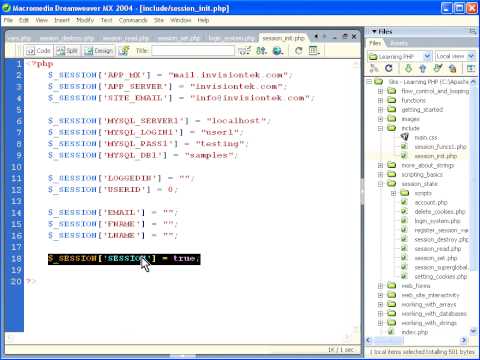Collapse the session_state folder
The height and width of the screenshot is (360, 480).
pyautogui.click(x=380, y=184)
